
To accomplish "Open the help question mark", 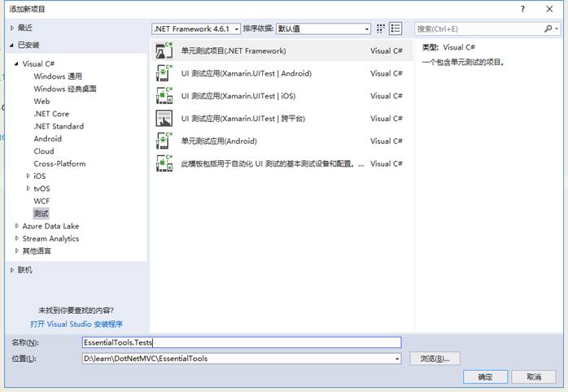I will tap(522, 9).
